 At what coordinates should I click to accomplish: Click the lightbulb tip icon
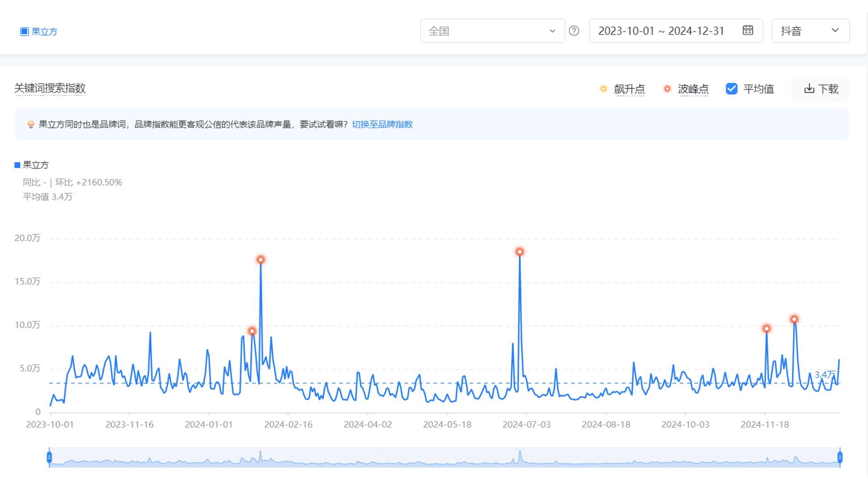pos(31,124)
